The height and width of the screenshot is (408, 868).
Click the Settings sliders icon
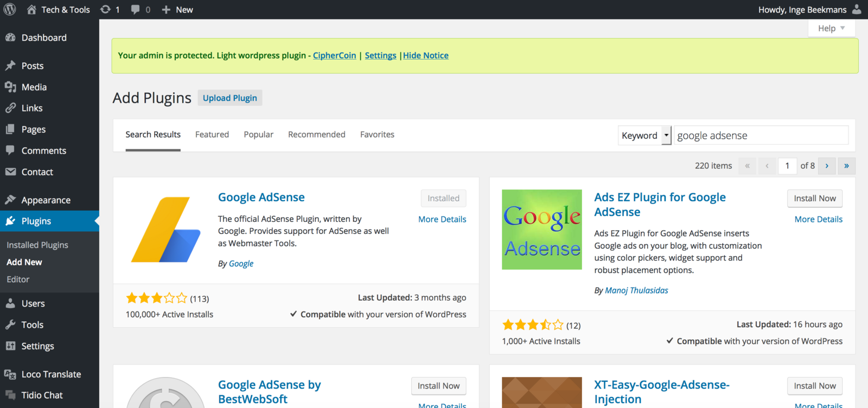(10, 346)
